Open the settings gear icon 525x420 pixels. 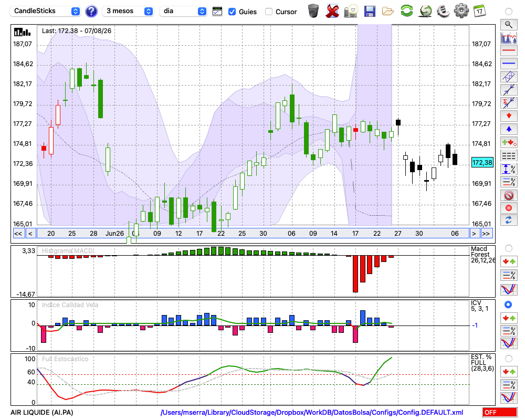[461, 10]
